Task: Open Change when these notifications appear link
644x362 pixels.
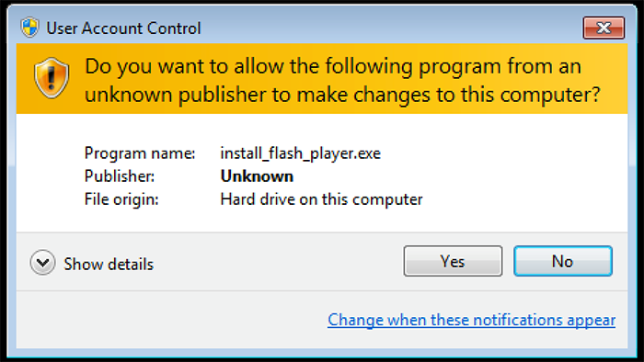Action: [471, 320]
